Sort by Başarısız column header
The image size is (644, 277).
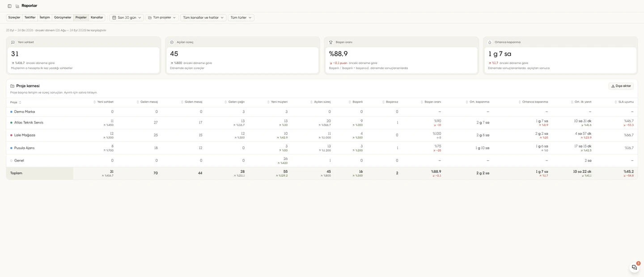(x=390, y=102)
